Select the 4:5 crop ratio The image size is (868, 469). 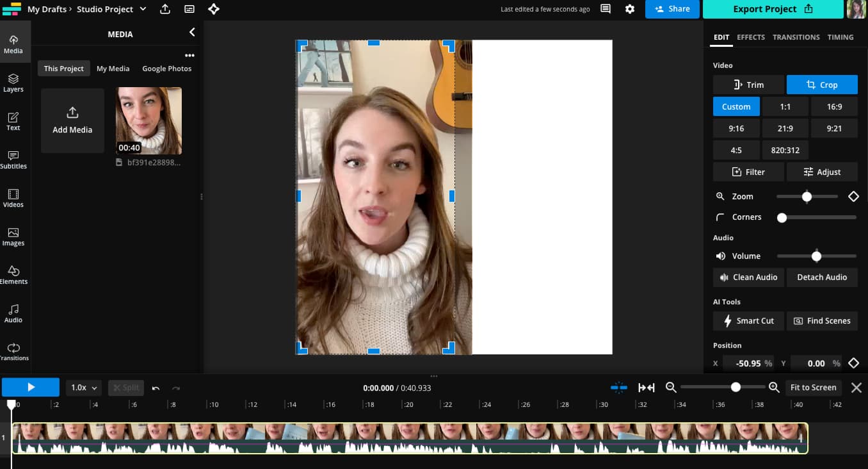coord(736,150)
